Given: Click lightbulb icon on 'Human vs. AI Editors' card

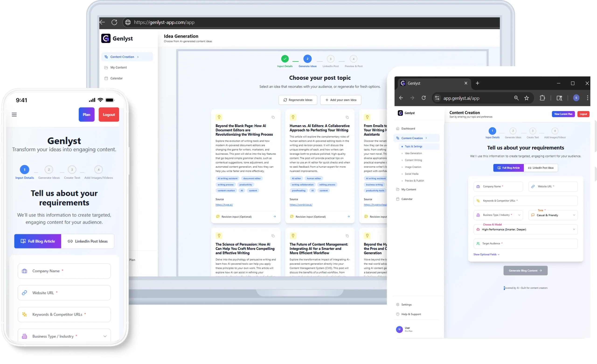Looking at the screenshot, I should click(x=293, y=117).
